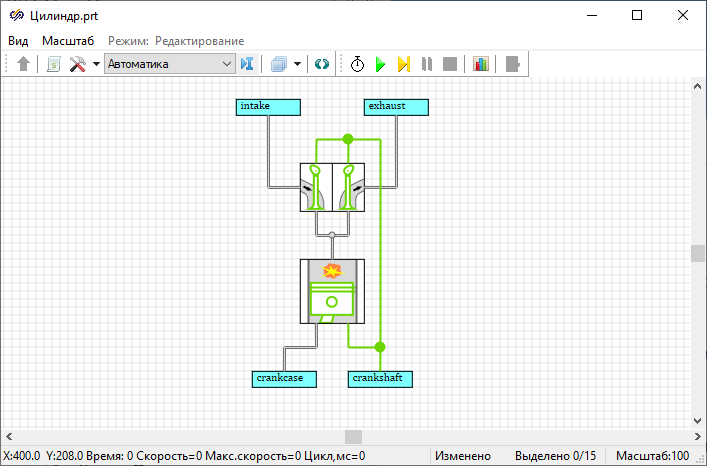The image size is (707, 466).
Task: Start simulation with green play button
Action: tap(380, 64)
